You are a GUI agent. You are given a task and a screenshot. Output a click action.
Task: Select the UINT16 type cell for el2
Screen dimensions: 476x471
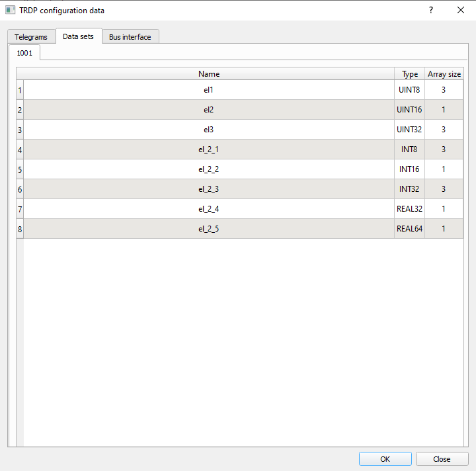click(409, 110)
